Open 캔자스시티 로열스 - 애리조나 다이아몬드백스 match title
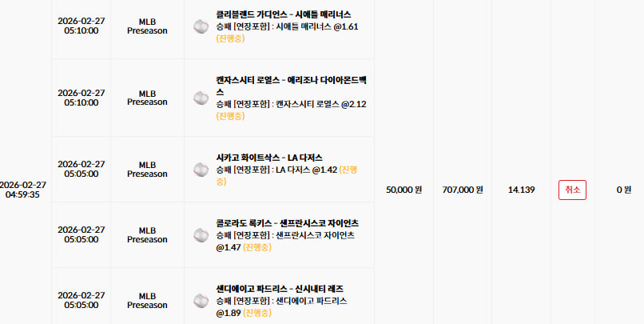The image size is (644, 324). 291,86
